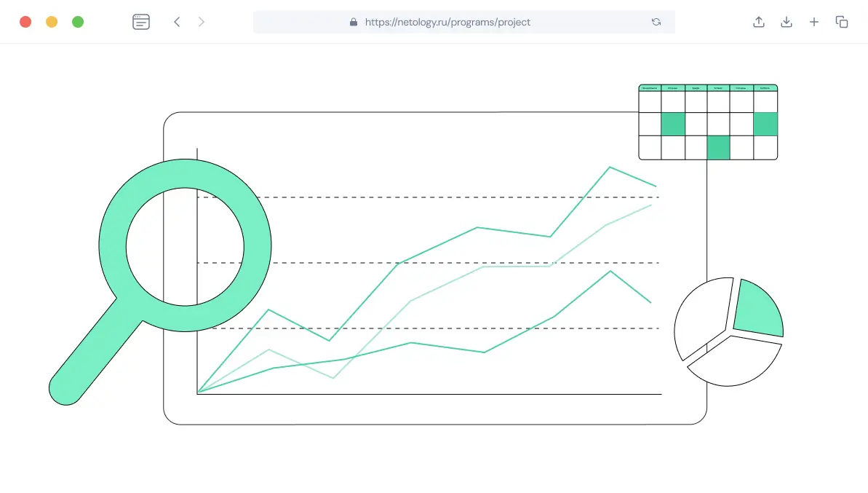Open the sidebar panel icon

[141, 22]
